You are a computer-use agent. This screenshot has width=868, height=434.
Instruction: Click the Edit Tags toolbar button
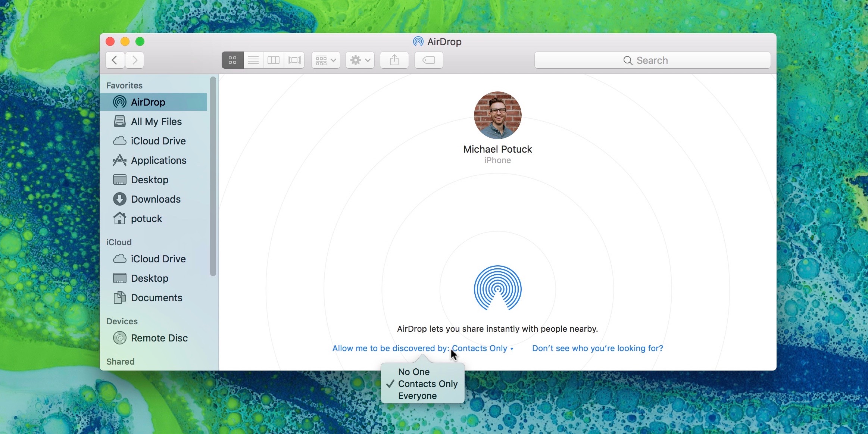coord(428,60)
